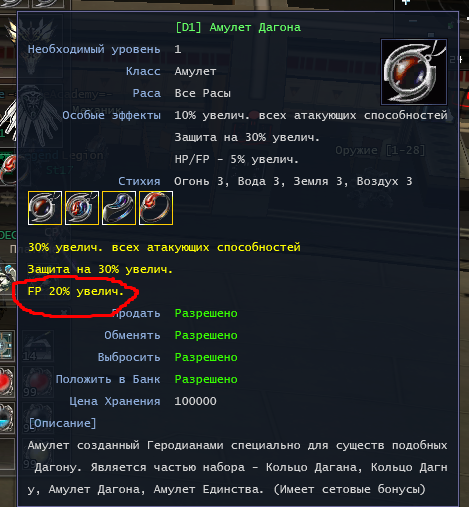
Task: Select the fourth set icon, red ring
Action: tap(156, 208)
